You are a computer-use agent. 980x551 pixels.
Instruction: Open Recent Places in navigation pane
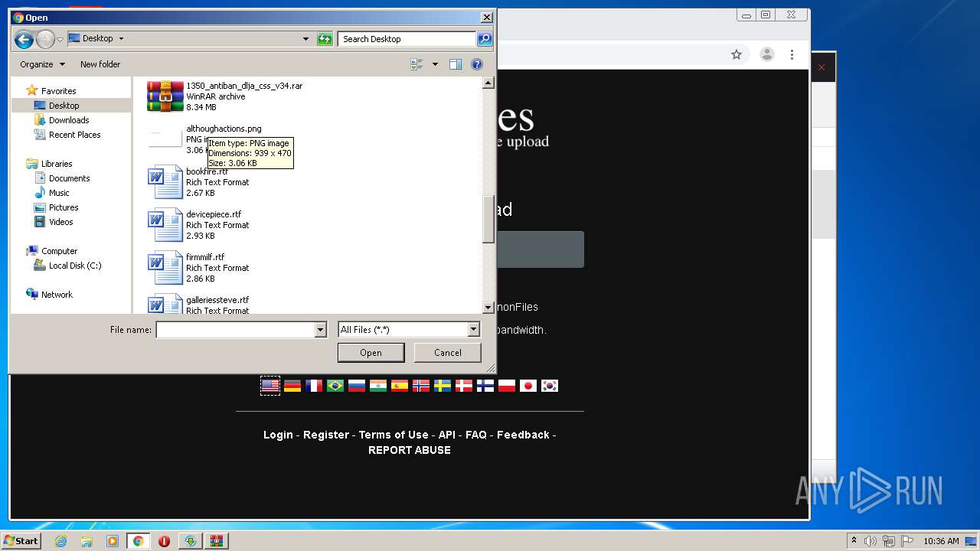click(x=74, y=135)
